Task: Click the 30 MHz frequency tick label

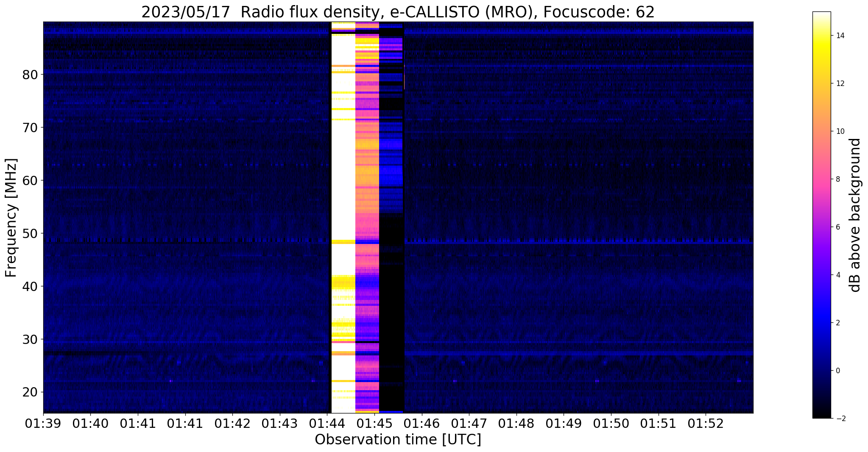Action: 30,339
